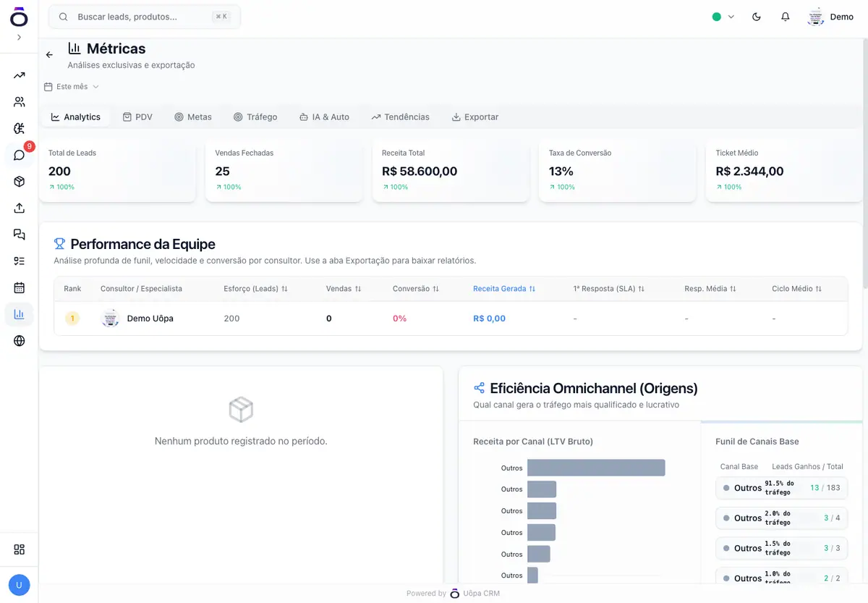The width and height of the screenshot is (868, 603).
Task: Toggle dark mode with the moon icon
Action: point(757,17)
